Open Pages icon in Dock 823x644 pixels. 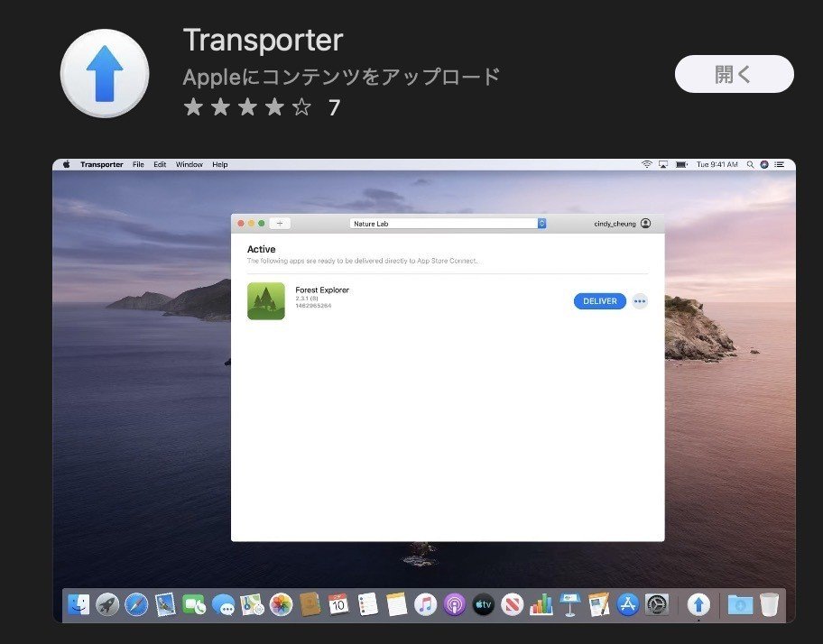point(599,604)
